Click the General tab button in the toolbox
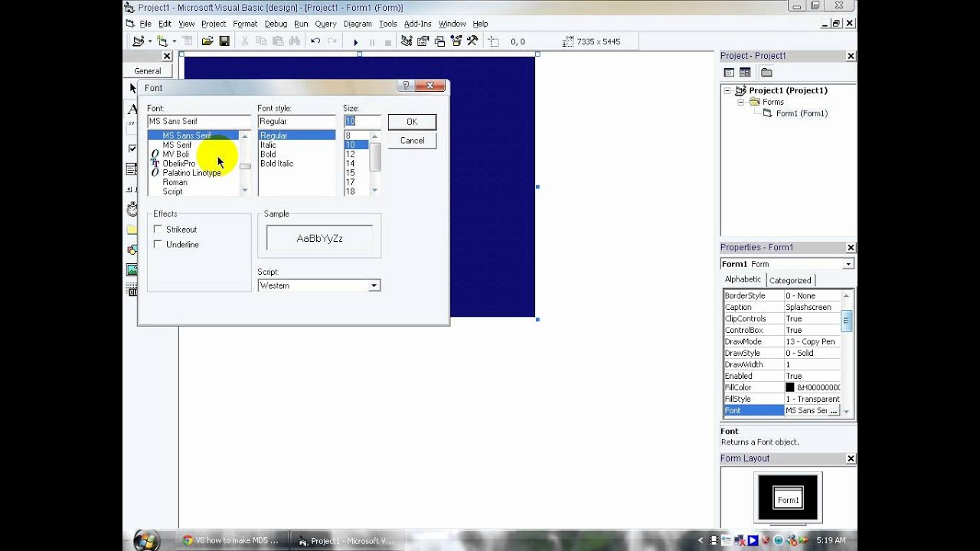980x551 pixels. (148, 70)
